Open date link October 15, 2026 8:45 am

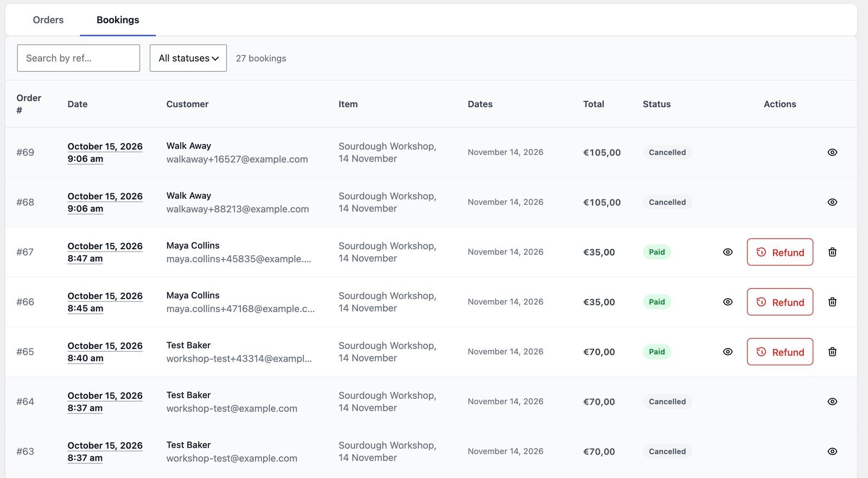pos(105,302)
